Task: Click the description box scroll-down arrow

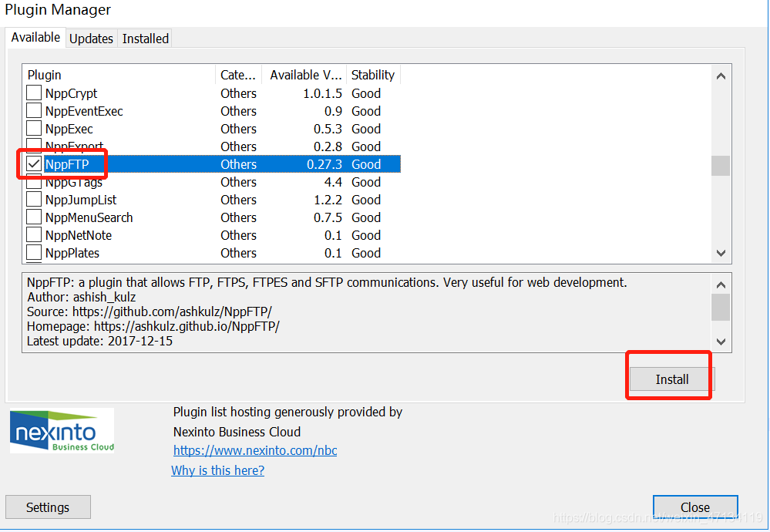Action: click(721, 342)
